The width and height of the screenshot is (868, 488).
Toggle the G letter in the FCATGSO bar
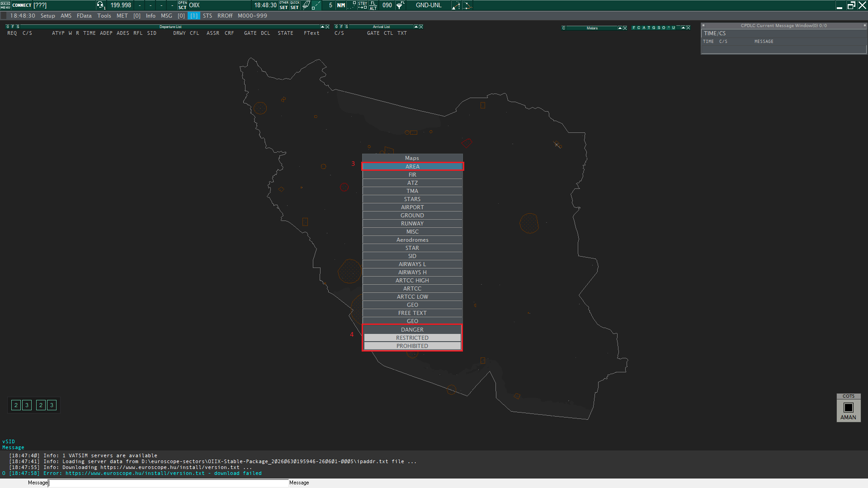654,28
